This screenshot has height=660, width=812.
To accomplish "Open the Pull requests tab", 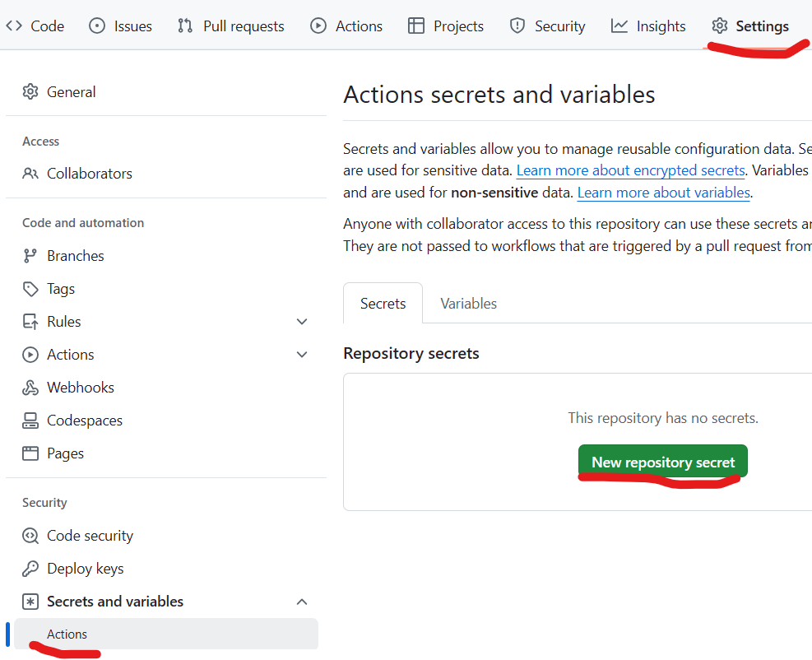I will 231,26.
